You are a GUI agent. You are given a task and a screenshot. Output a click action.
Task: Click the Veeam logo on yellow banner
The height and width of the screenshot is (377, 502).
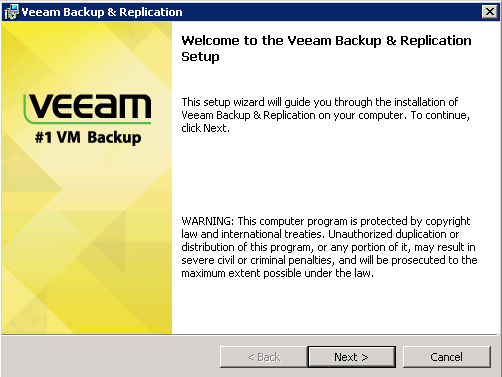pyautogui.click(x=88, y=107)
